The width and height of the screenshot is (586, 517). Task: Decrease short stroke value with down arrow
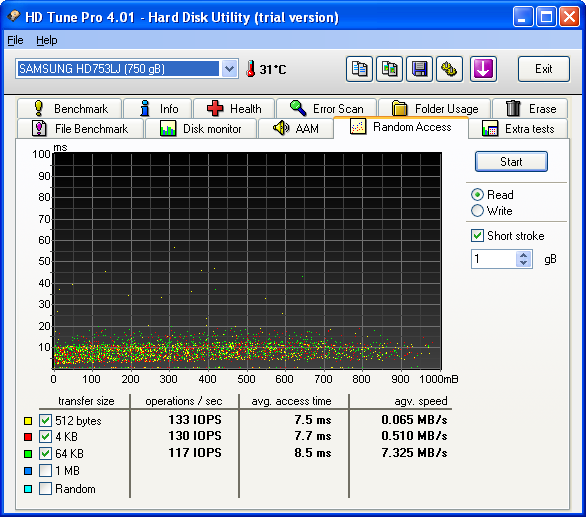click(x=524, y=263)
